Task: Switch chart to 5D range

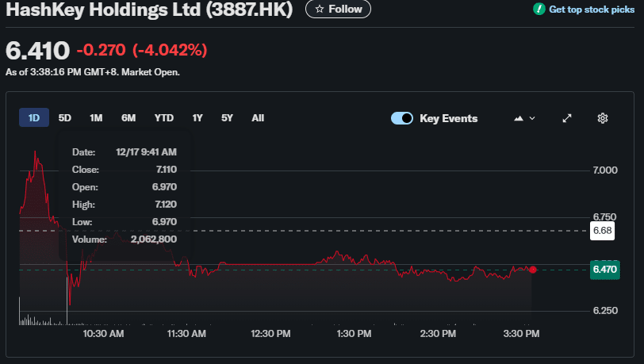Action: pos(64,118)
